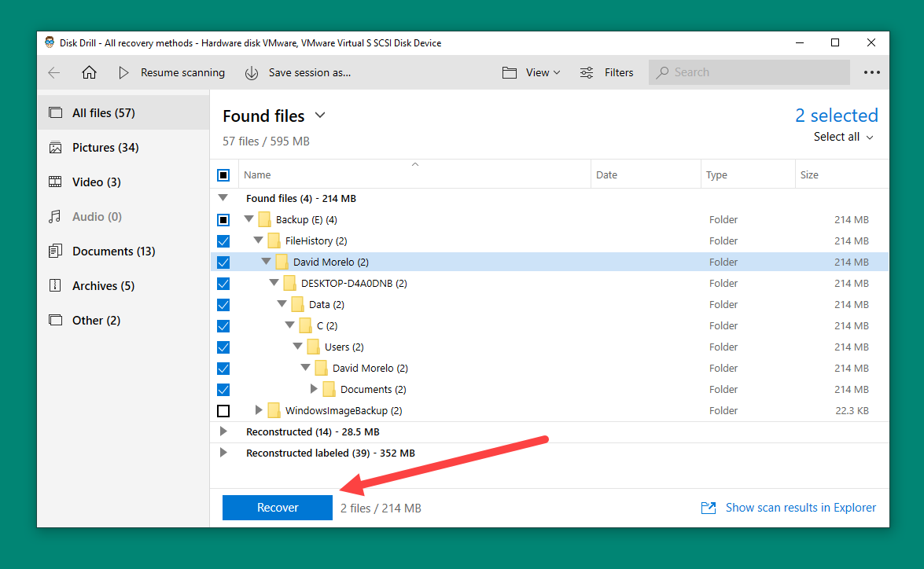924x569 pixels.
Task: Select Documents (13) category
Action: coord(123,251)
